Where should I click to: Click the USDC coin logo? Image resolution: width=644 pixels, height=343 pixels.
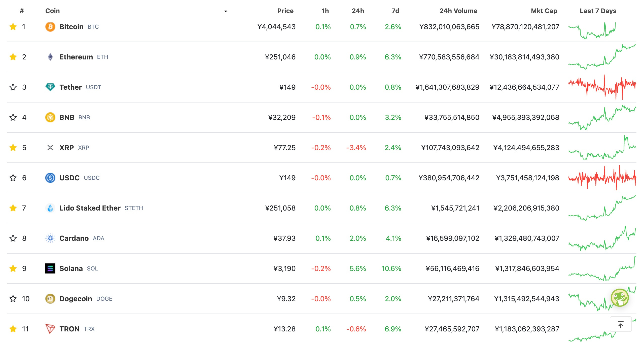coord(50,178)
